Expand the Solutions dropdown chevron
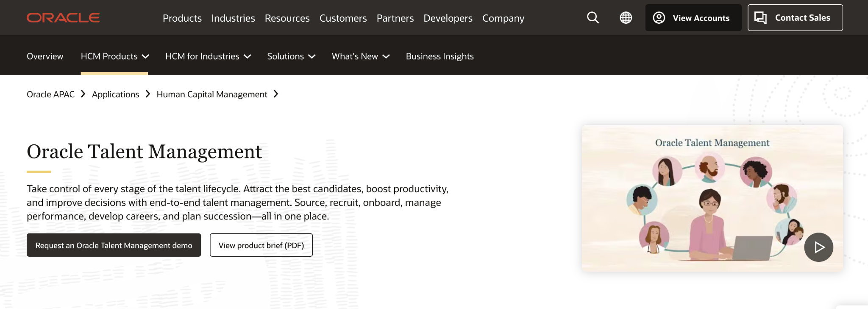Viewport: 868px width, 309px height. [312, 56]
